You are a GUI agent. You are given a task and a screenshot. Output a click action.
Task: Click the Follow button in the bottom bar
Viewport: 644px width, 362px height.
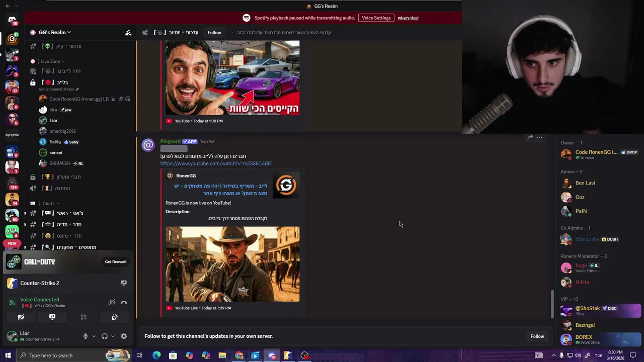tap(537, 336)
